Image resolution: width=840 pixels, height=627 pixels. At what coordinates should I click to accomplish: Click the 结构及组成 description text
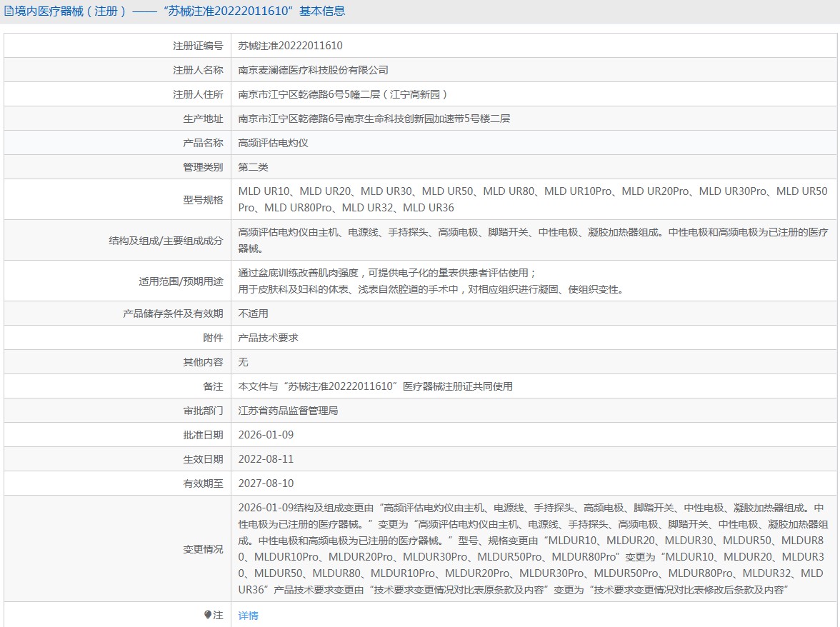[x=532, y=240]
